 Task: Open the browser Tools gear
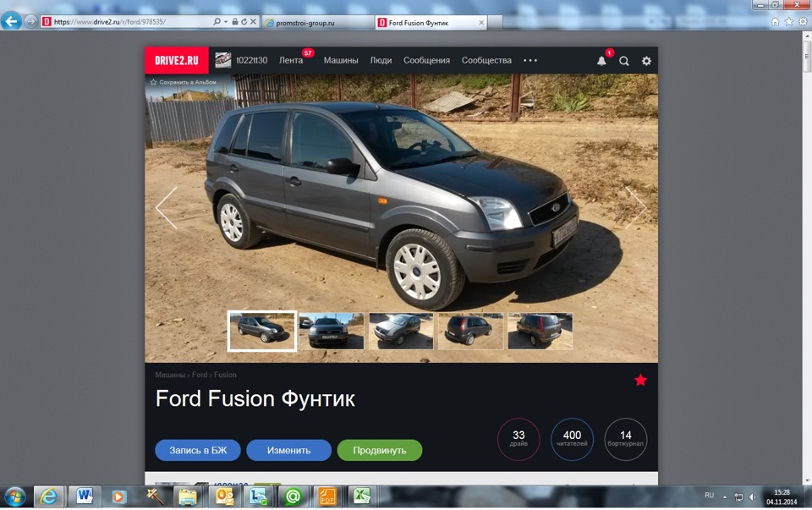pyautogui.click(x=803, y=22)
